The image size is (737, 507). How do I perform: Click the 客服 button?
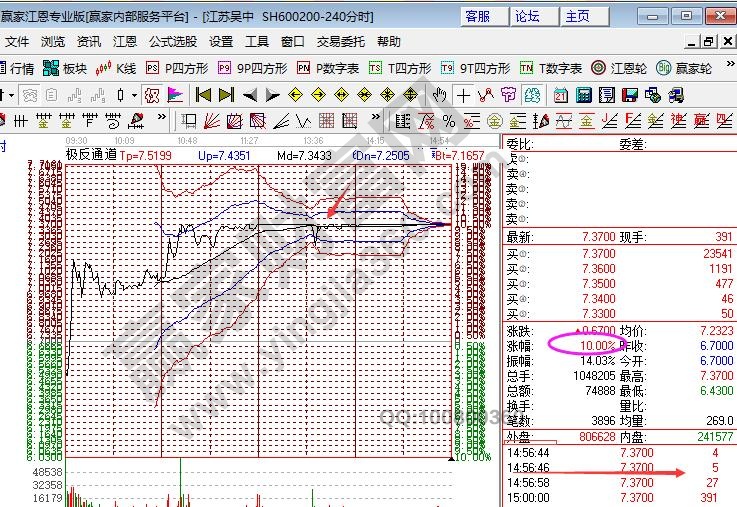478,16
